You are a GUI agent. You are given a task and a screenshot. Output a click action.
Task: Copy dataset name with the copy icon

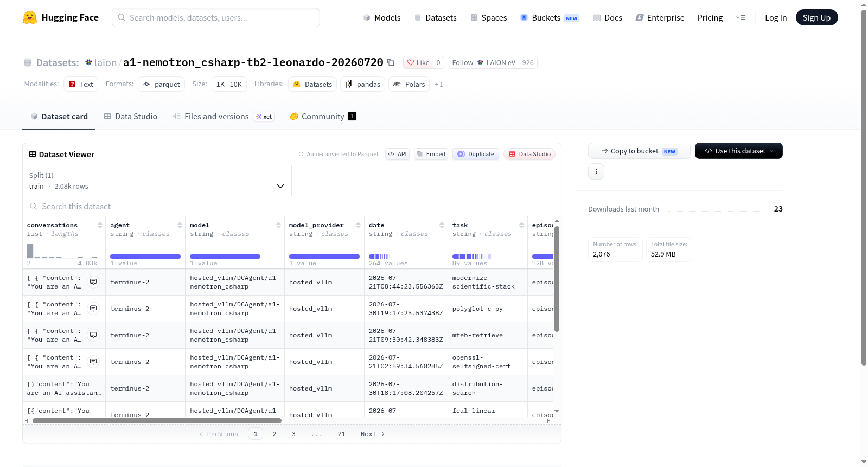pyautogui.click(x=391, y=62)
